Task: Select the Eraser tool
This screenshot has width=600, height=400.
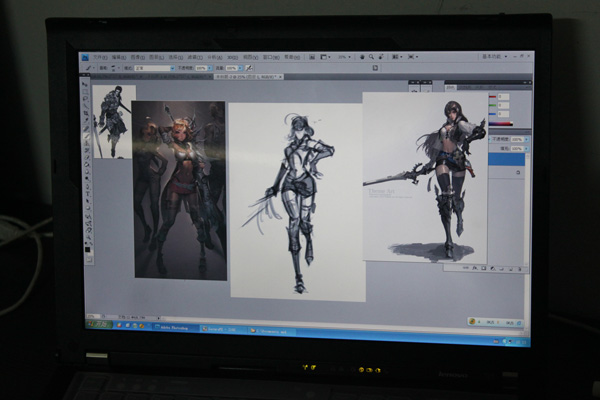Action: [x=87, y=158]
